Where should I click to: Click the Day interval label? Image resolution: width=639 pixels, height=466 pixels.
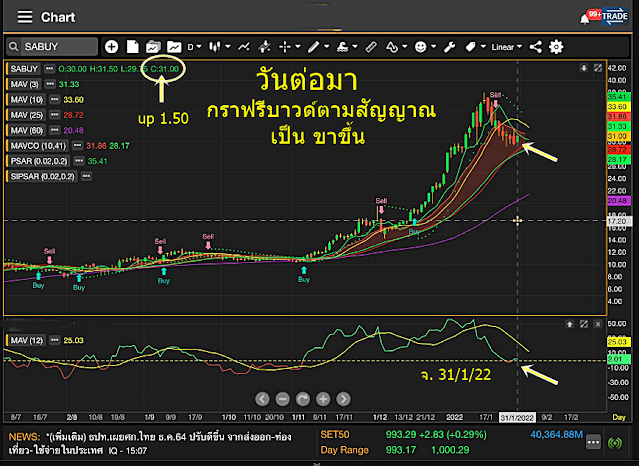click(619, 417)
